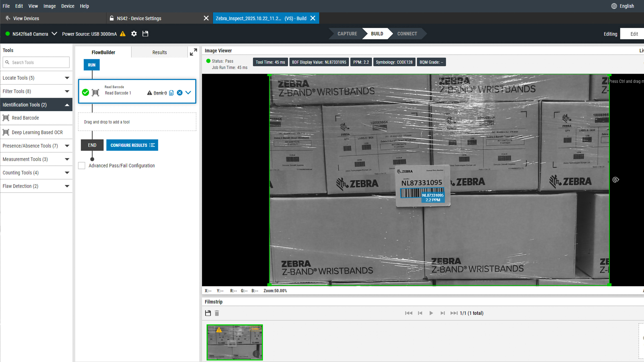644x362 pixels.
Task: Open the Device menu
Action: pyautogui.click(x=67, y=6)
